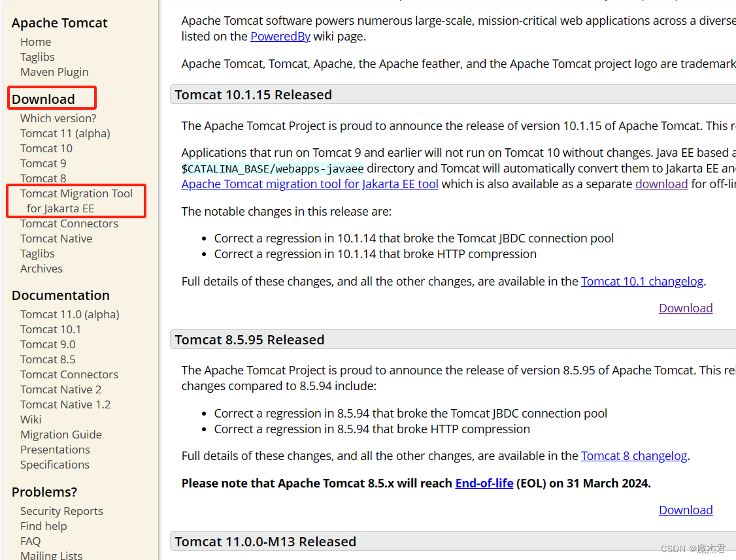Click Download for Tomcat 8.5.95
Viewport: 736px width, 560px height.
click(x=685, y=510)
